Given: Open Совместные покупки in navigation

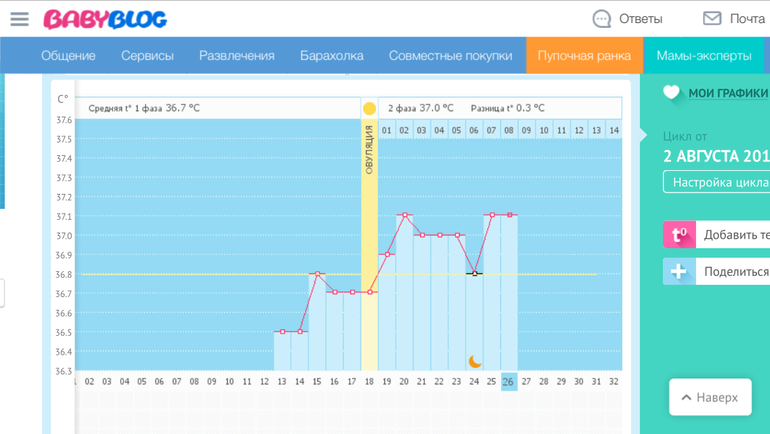Looking at the screenshot, I should click(450, 56).
